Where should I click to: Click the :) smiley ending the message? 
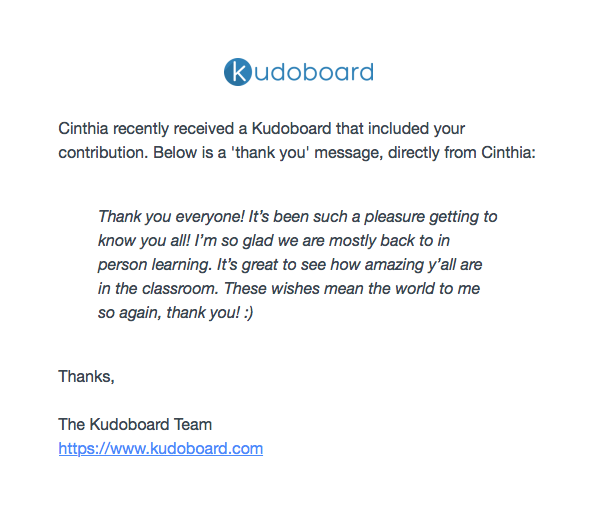click(249, 313)
